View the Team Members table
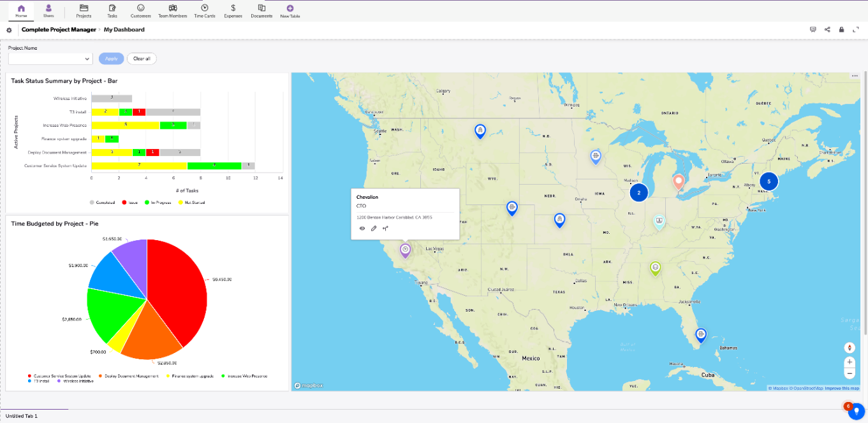This screenshot has height=423, width=868. [172, 10]
